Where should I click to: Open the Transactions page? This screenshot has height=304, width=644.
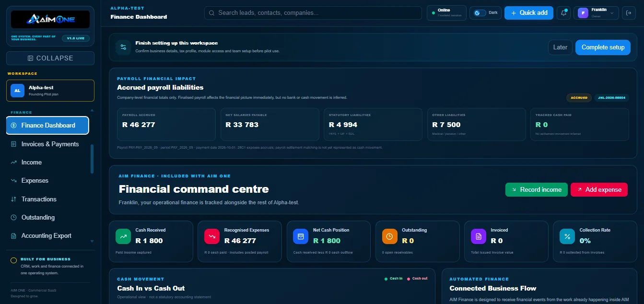(47, 199)
